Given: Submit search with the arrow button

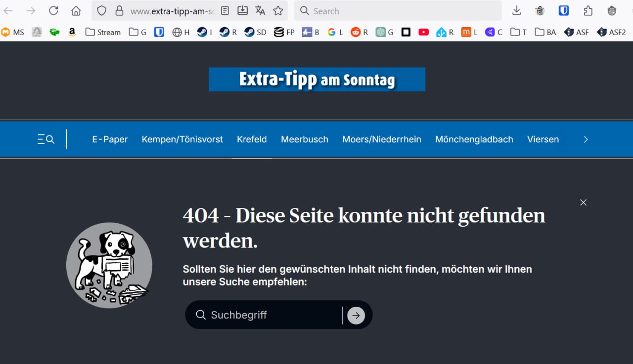Looking at the screenshot, I should click(x=356, y=315).
